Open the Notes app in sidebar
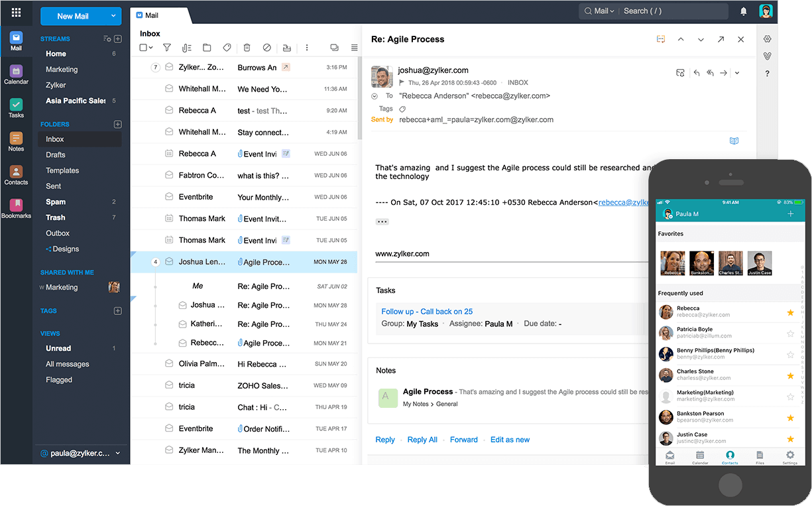 pos(16,142)
